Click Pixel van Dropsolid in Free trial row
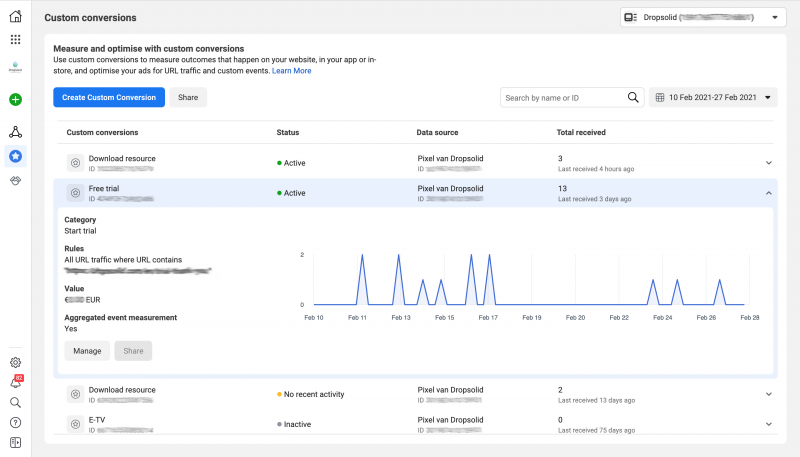This screenshot has width=800, height=457. [x=450, y=188]
